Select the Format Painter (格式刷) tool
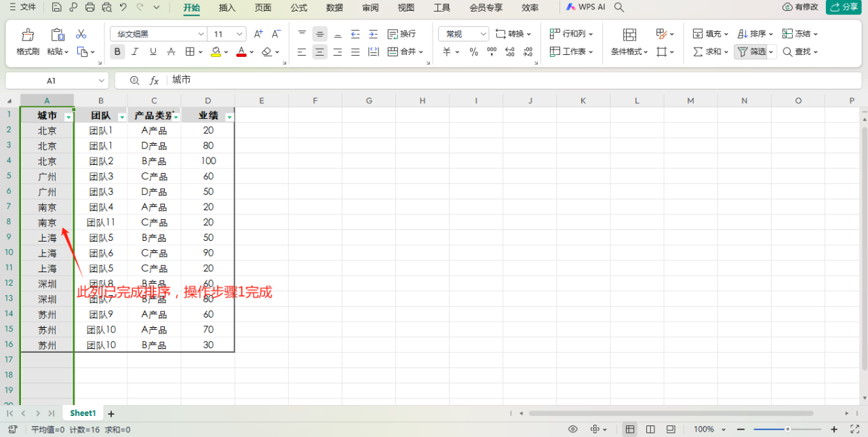Screen dimensions: 868x437 click(28, 42)
